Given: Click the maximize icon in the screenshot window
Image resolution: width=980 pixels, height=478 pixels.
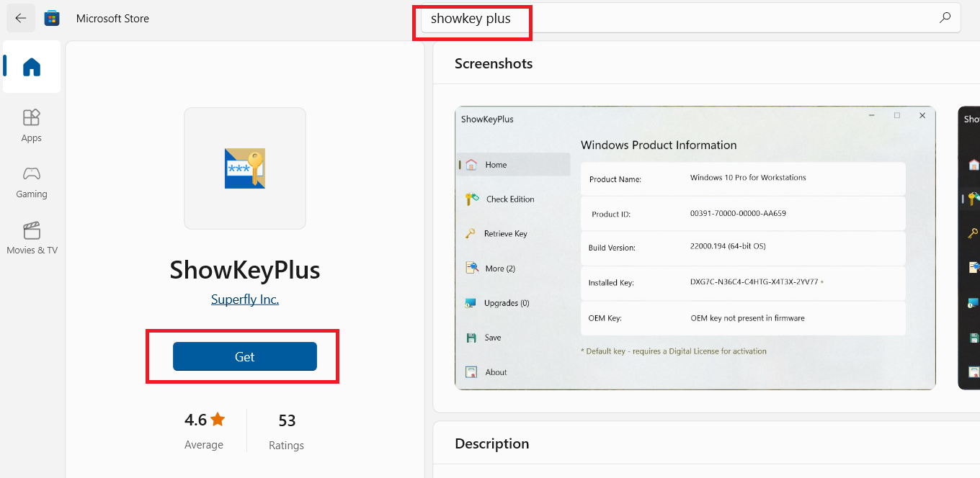Looking at the screenshot, I should coord(897,115).
